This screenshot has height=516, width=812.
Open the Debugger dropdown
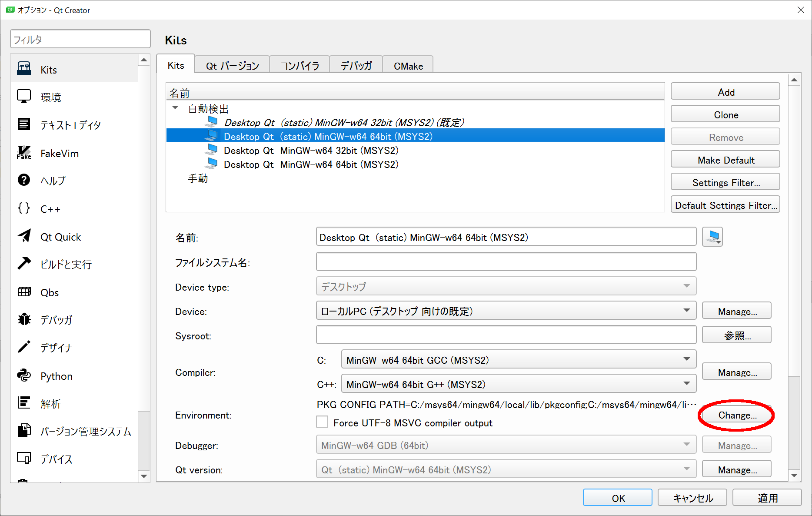(506, 445)
